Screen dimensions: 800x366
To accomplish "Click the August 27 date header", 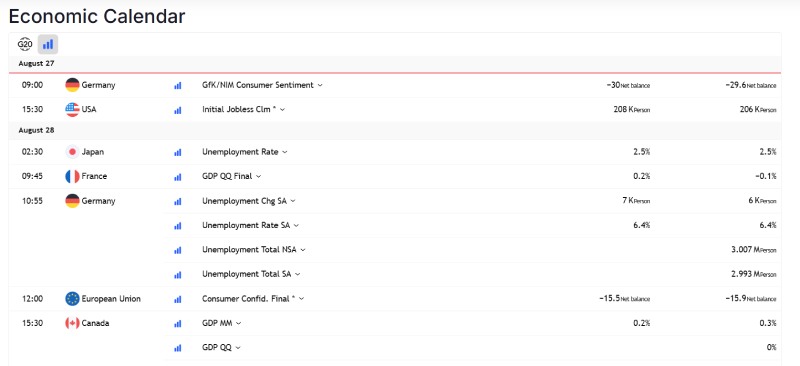I will tap(36, 64).
